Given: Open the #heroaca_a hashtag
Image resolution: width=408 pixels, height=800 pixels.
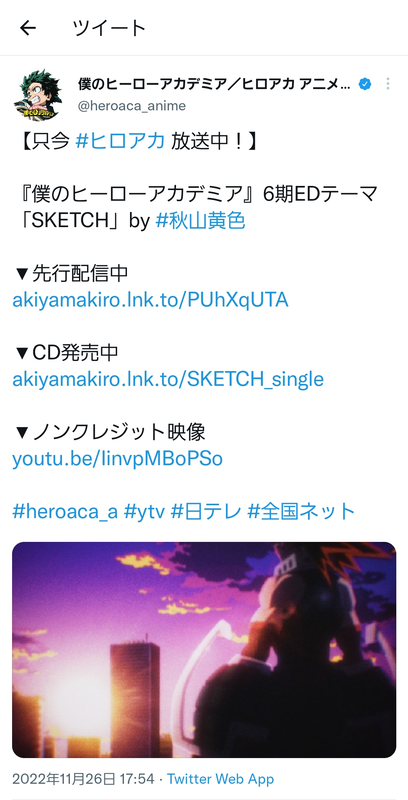Looking at the screenshot, I should (x=65, y=511).
